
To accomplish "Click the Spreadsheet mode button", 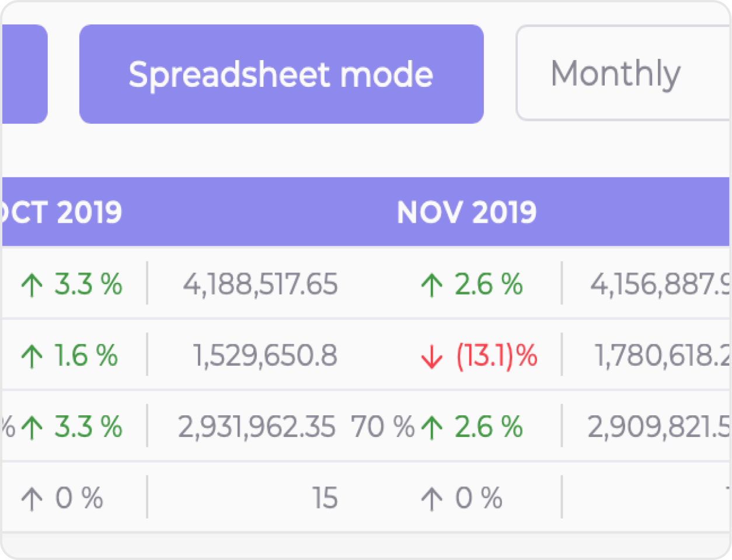I will click(x=281, y=74).
